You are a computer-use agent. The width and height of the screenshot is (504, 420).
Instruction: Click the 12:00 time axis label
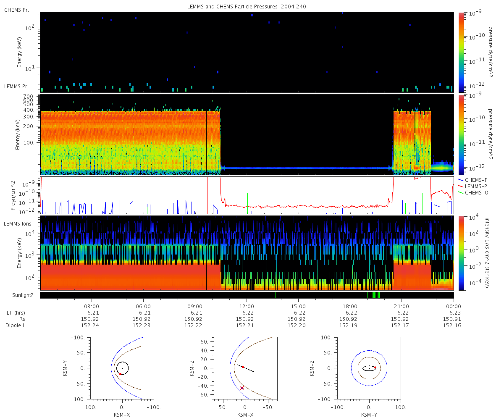[x=247, y=307]
